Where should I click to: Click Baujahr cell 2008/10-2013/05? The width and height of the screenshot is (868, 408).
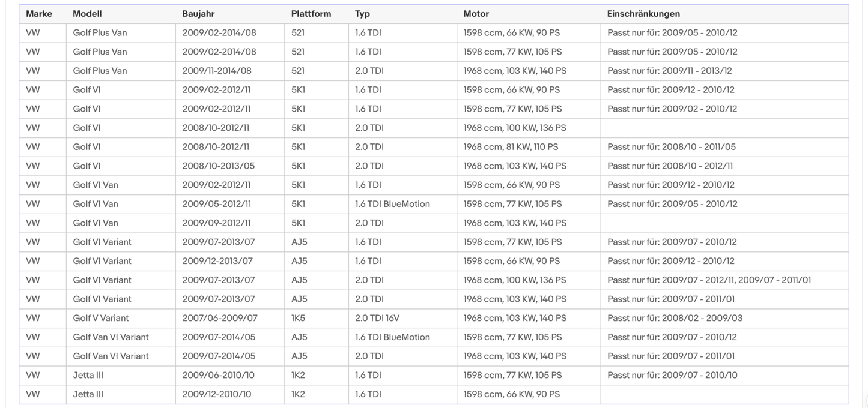click(x=218, y=166)
